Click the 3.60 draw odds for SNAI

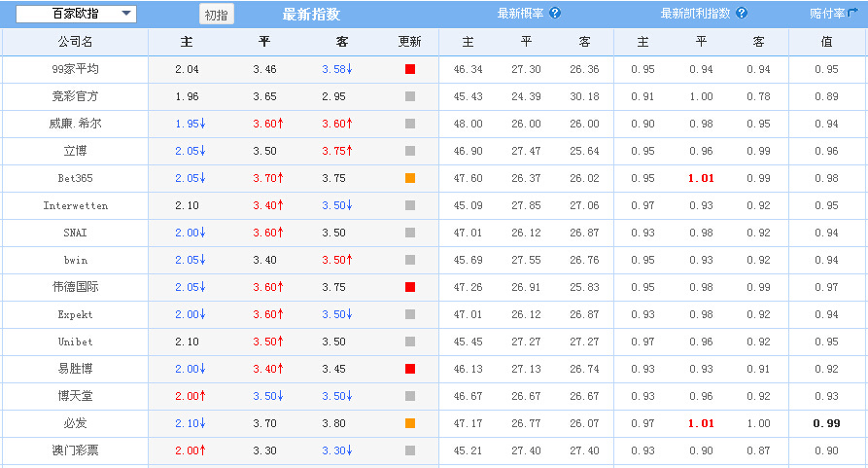point(268,233)
